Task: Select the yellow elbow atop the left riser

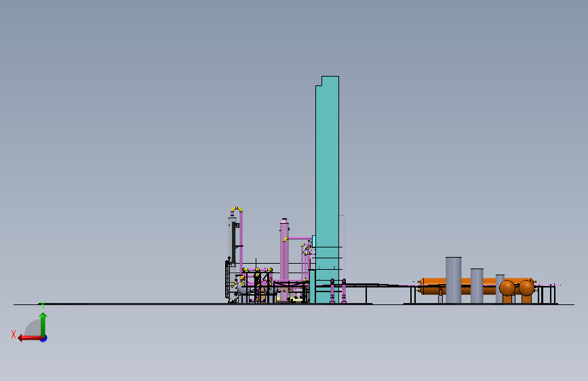Action: (237, 209)
